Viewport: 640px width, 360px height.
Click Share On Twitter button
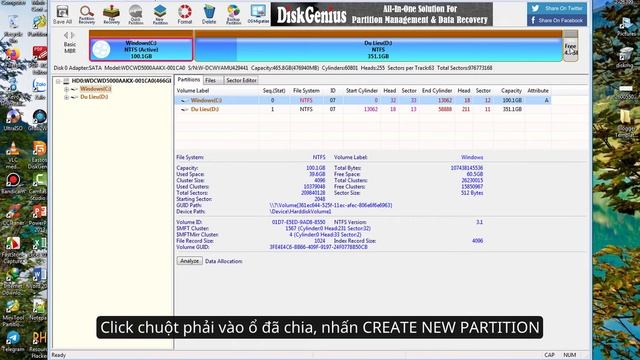(557, 8)
